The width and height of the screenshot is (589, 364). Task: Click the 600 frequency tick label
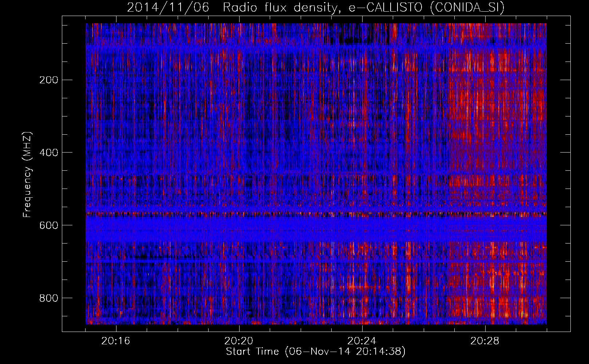(x=48, y=225)
